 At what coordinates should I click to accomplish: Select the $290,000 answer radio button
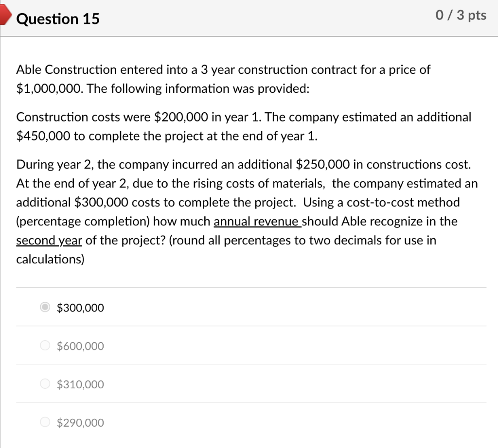click(45, 422)
